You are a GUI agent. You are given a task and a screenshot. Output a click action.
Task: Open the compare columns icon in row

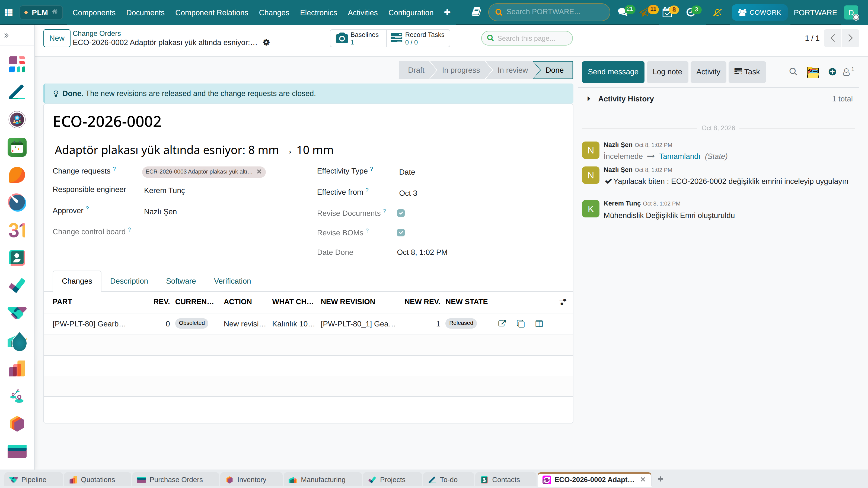pyautogui.click(x=539, y=324)
